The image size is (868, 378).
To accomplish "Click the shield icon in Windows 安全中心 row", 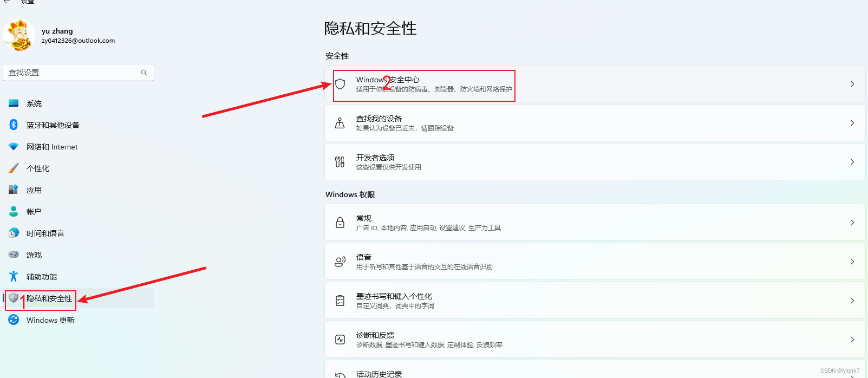I will 340,84.
